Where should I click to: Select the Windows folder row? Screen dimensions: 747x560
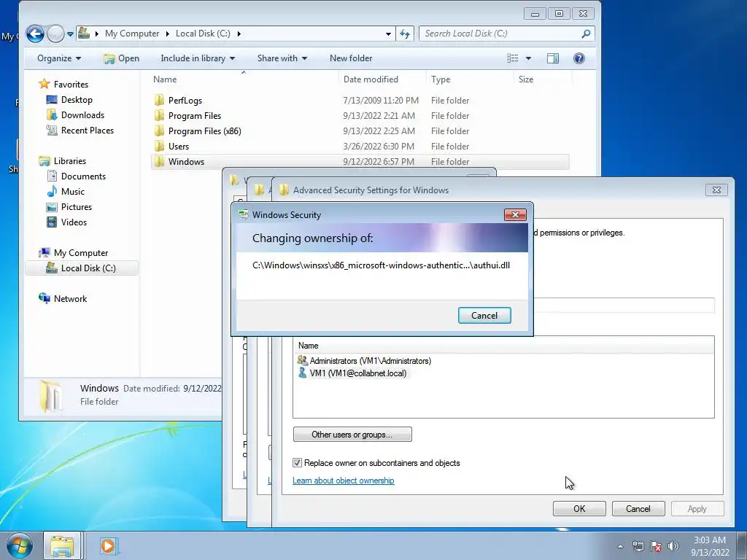coord(360,161)
